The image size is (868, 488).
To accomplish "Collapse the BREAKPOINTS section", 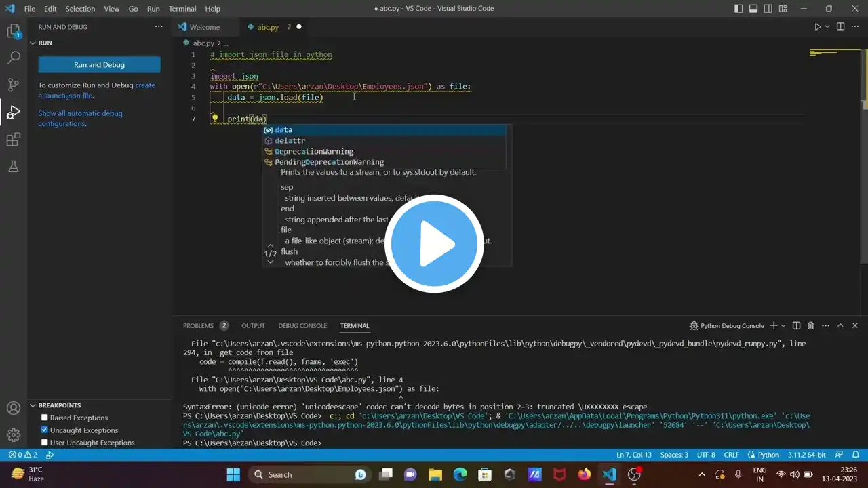I will [33, 405].
